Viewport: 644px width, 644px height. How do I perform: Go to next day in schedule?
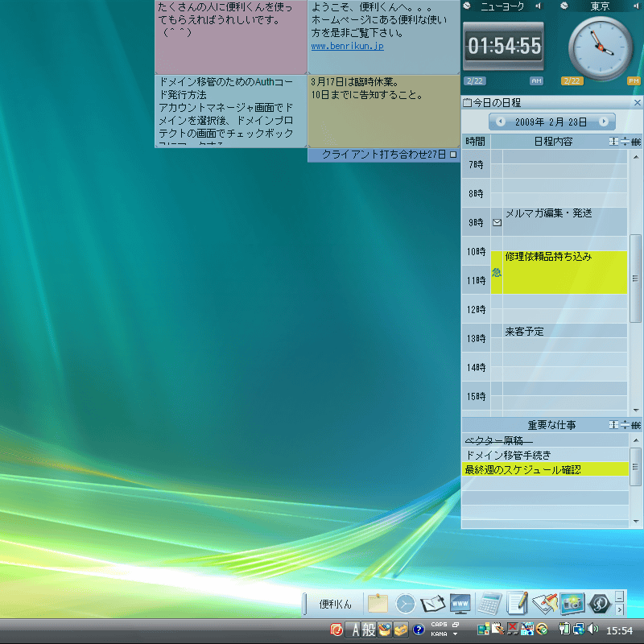603,122
